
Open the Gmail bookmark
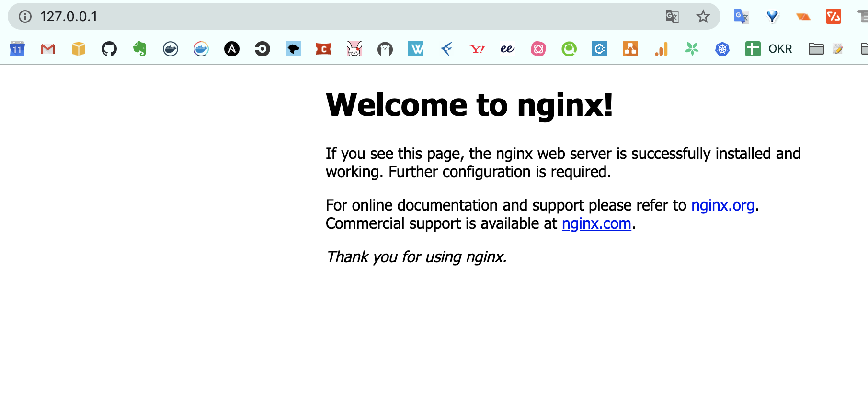click(x=48, y=49)
